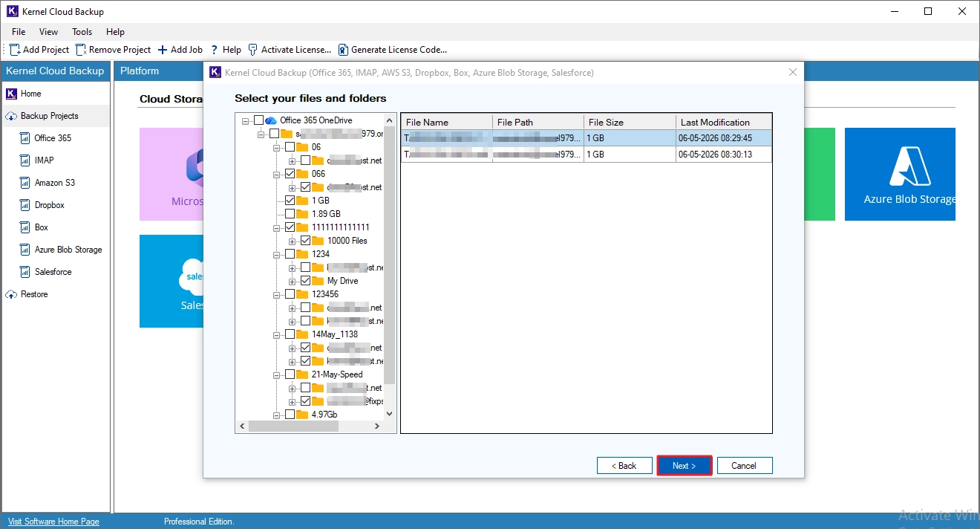The image size is (980, 529).
Task: Open the Tools menu
Action: [82, 32]
